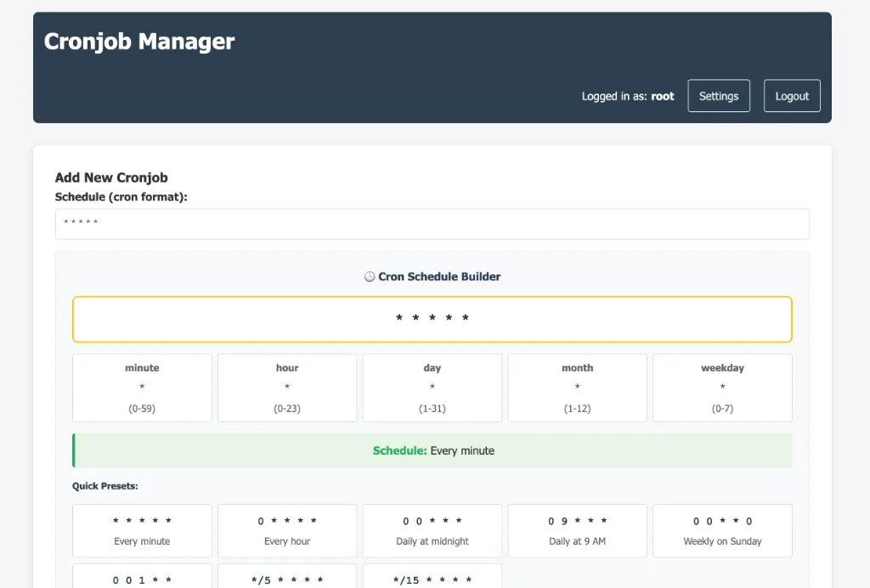Open the Settings page
Viewport: 870px width, 588px height.
718,95
